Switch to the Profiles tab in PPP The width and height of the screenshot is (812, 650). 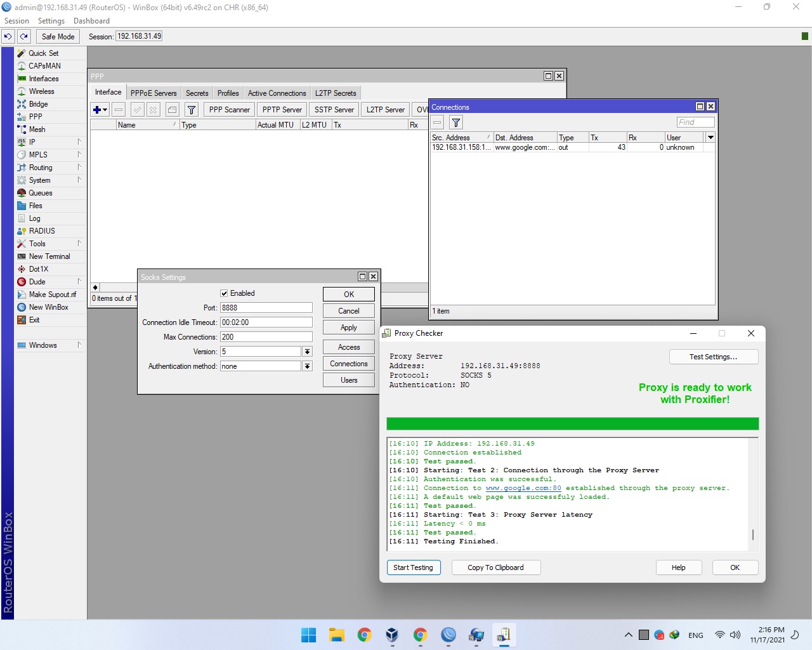pos(228,93)
